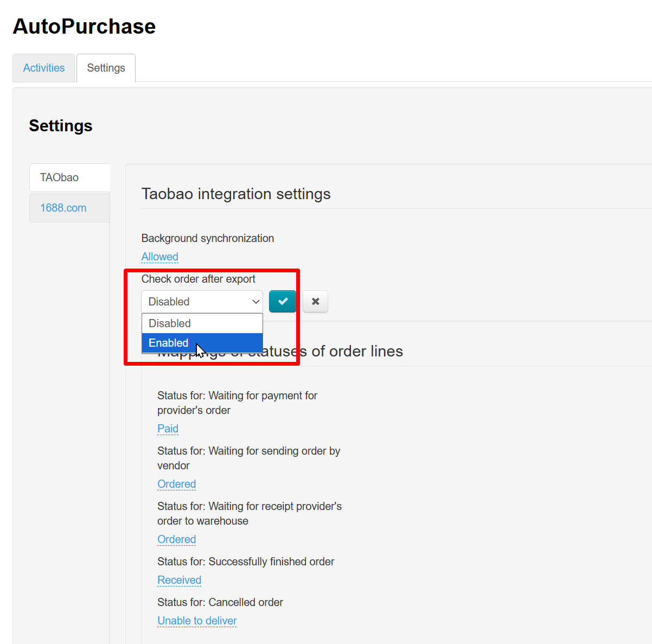Click the Unable to deliver link
Screen dimensions: 652x644
pyautogui.click(x=197, y=621)
